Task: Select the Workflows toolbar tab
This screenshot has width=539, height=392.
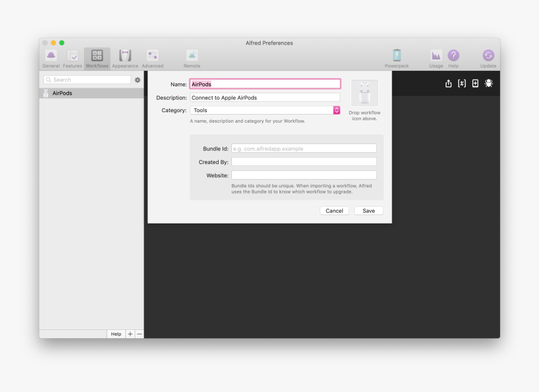Action: pyautogui.click(x=97, y=59)
